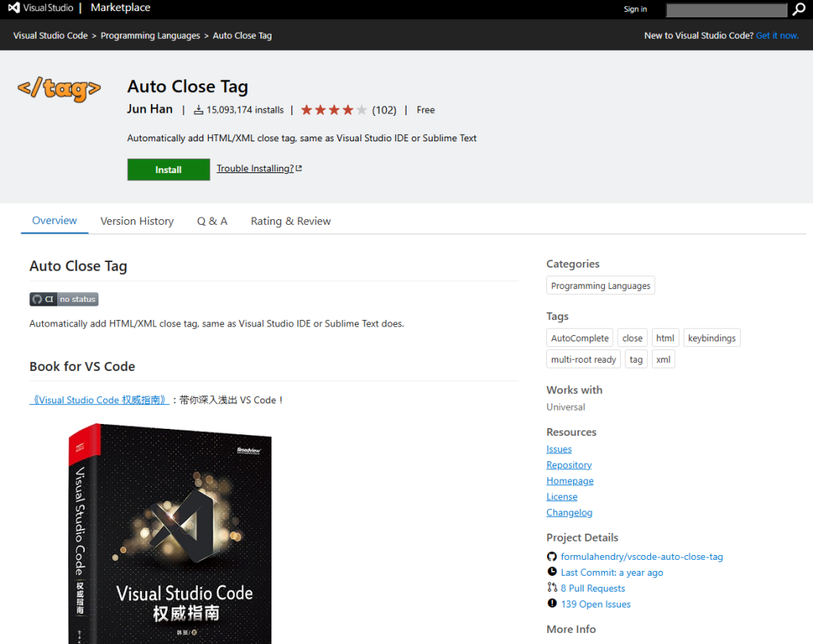Click the xml tag chip
This screenshot has height=644, width=813.
pos(663,360)
